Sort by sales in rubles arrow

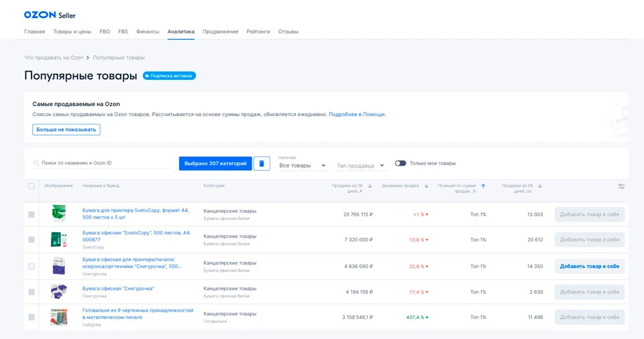click(370, 186)
